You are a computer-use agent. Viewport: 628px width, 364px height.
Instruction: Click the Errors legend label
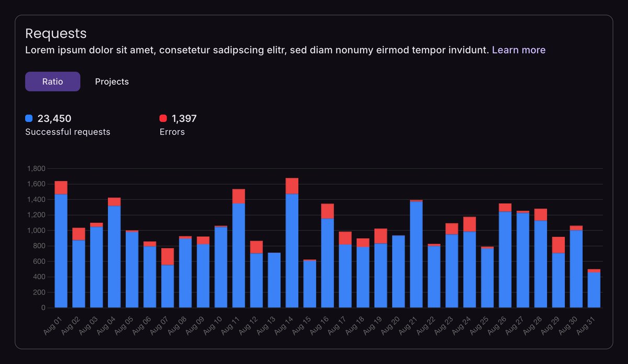(x=172, y=132)
